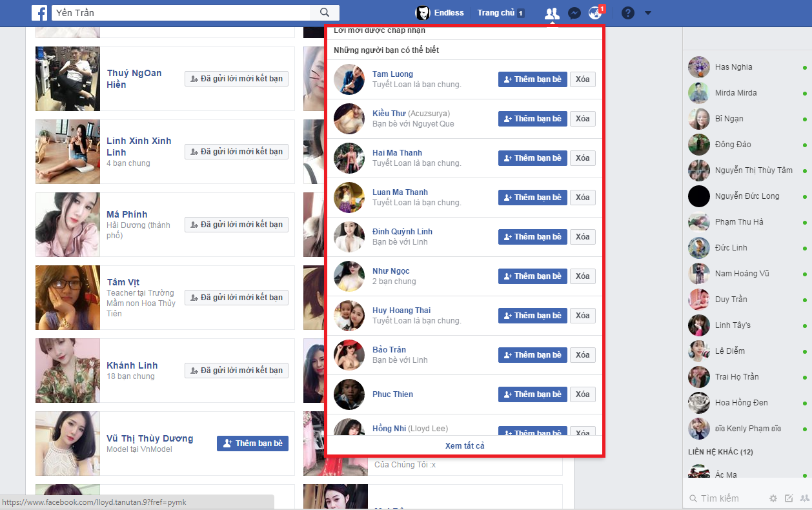Remove Tam Luong suggestion with Xóa
Image resolution: width=812 pixels, height=510 pixels.
click(x=583, y=79)
